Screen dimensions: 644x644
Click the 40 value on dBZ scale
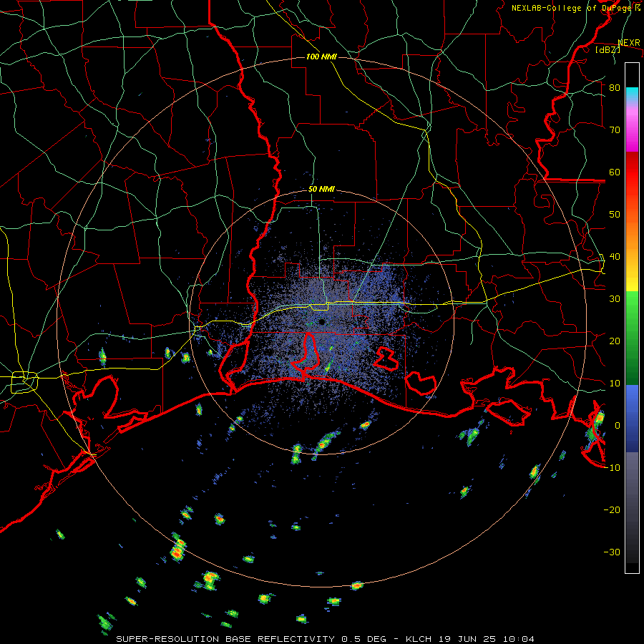[x=615, y=257]
